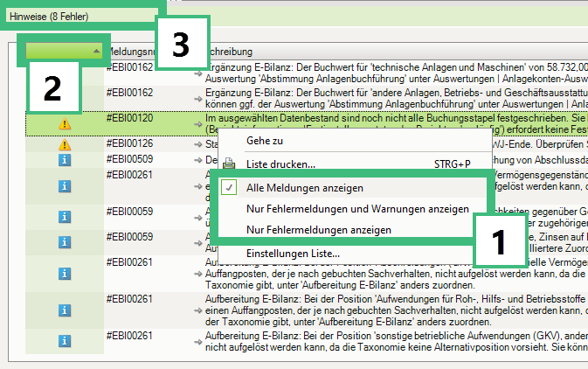Screen dimensions: 588x369
Task: Click 'Liste drucken...' menu entry
Action: tap(280, 164)
